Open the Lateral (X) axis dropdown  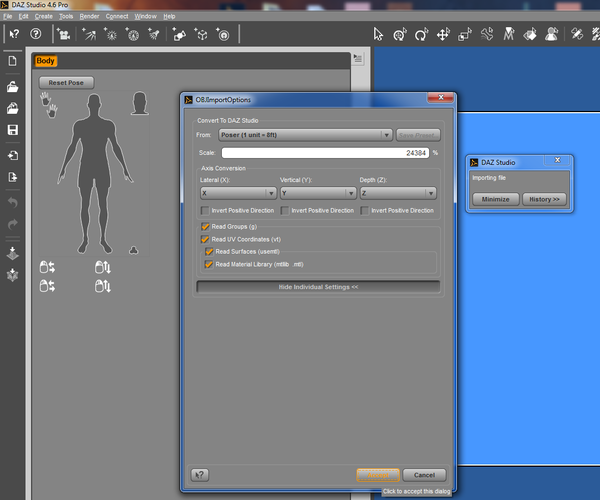238,193
